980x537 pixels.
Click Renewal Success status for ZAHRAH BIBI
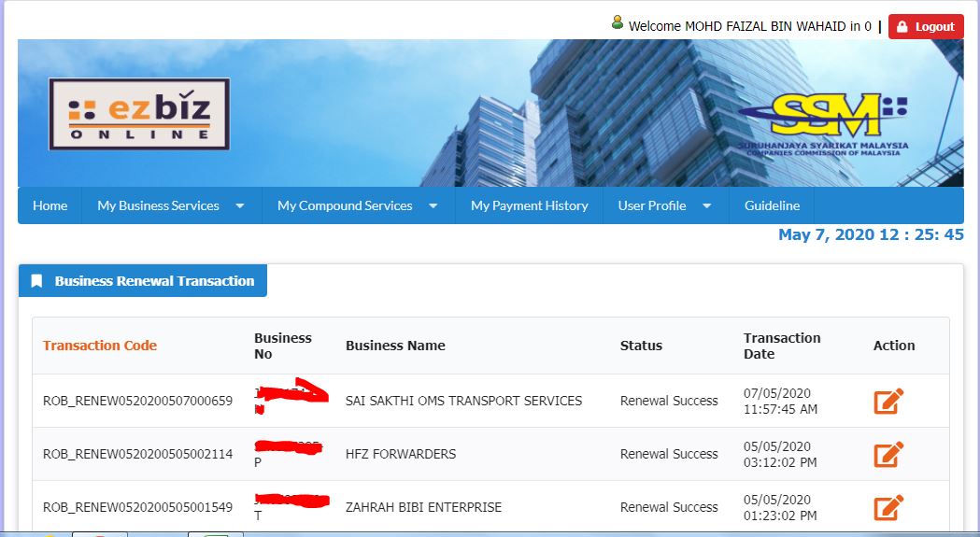pyautogui.click(x=669, y=507)
